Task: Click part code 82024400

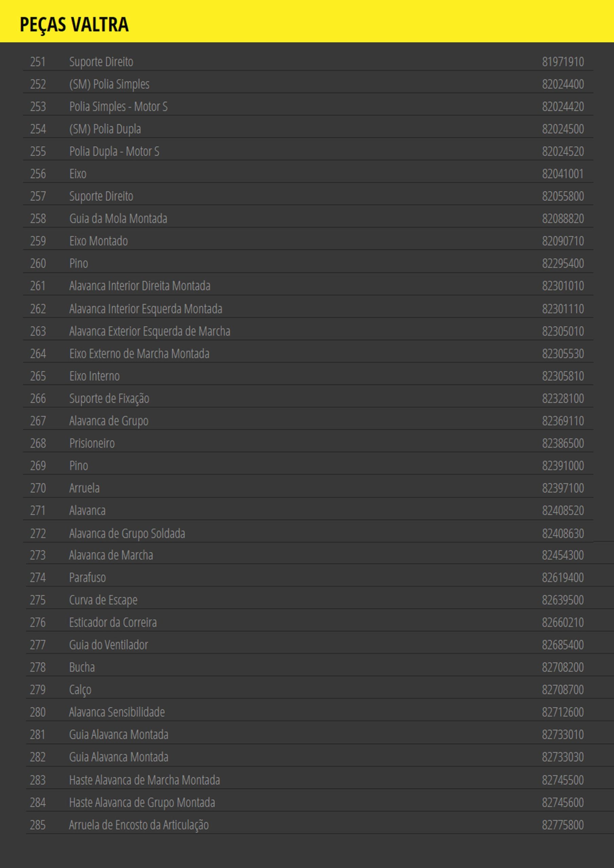Action: (x=563, y=84)
